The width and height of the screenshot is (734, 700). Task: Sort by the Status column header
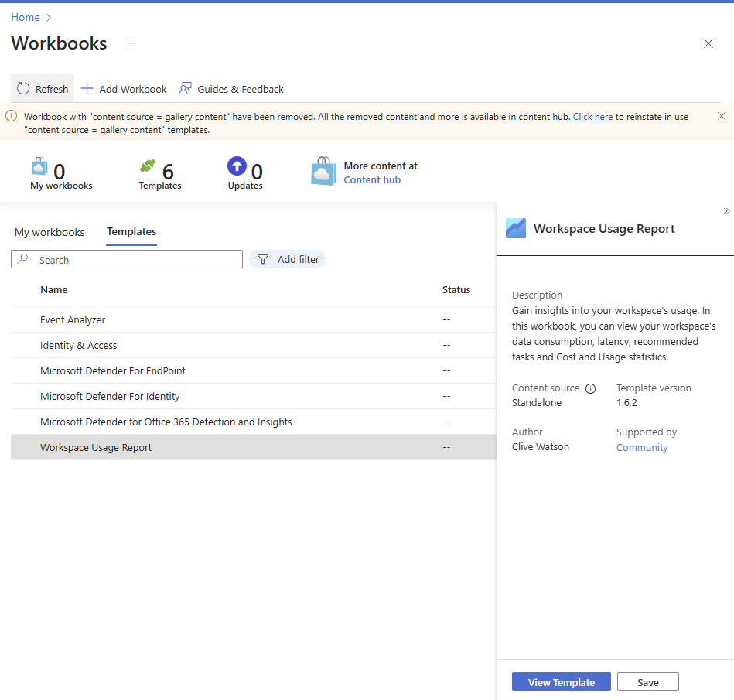point(456,290)
